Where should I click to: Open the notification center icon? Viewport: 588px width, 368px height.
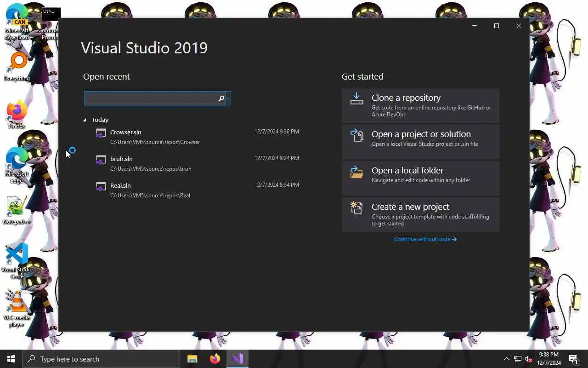coord(573,359)
